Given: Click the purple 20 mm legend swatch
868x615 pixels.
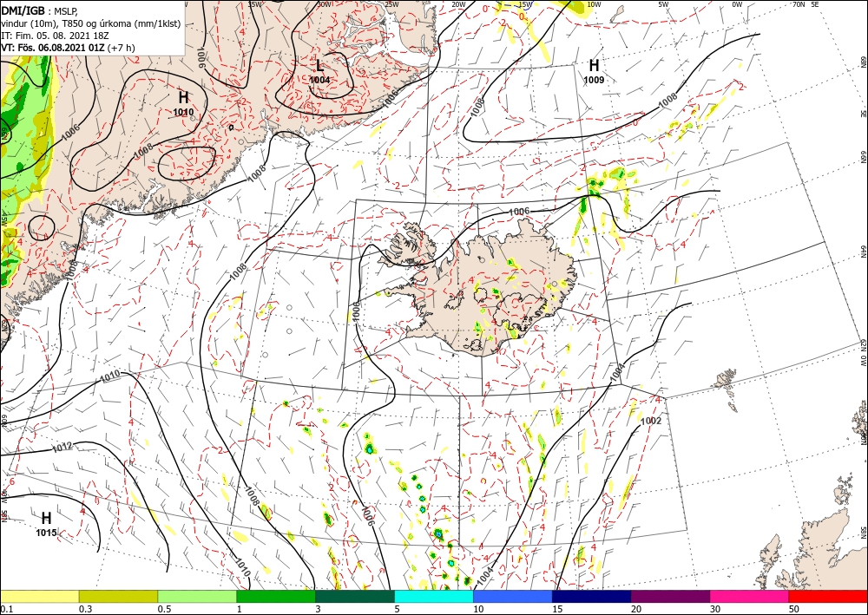Looking at the screenshot, I should click(670, 596).
